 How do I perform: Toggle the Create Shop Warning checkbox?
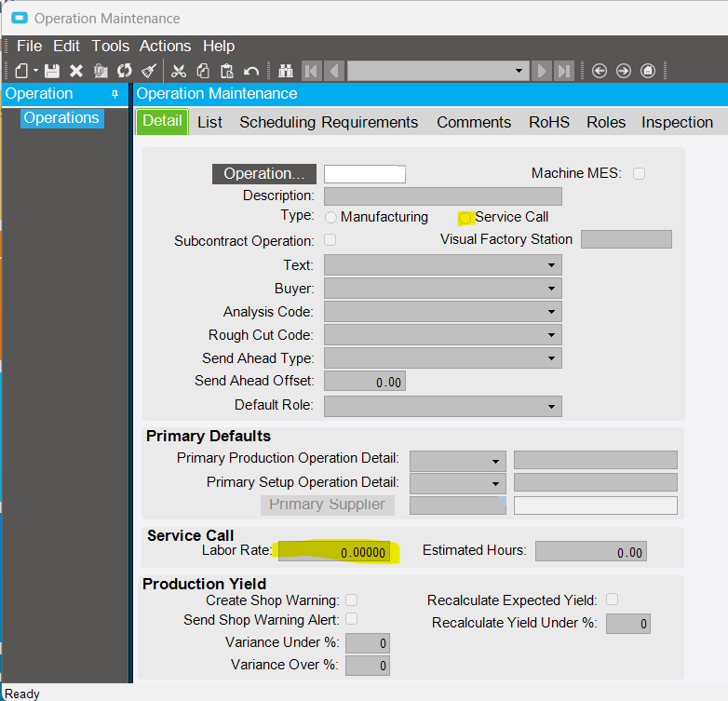point(352,600)
